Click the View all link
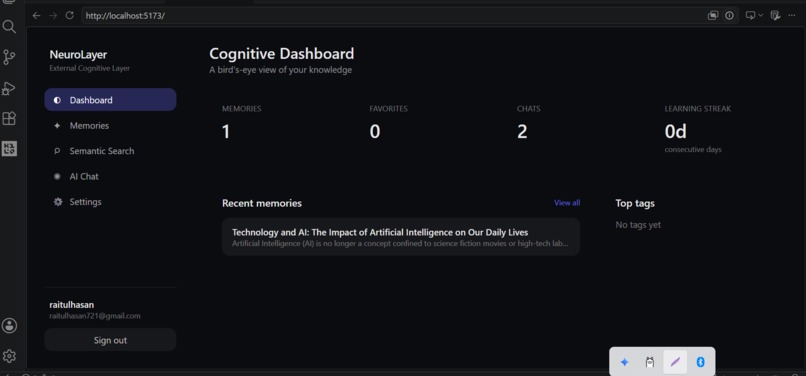Image resolution: width=806 pixels, height=376 pixels. [567, 203]
